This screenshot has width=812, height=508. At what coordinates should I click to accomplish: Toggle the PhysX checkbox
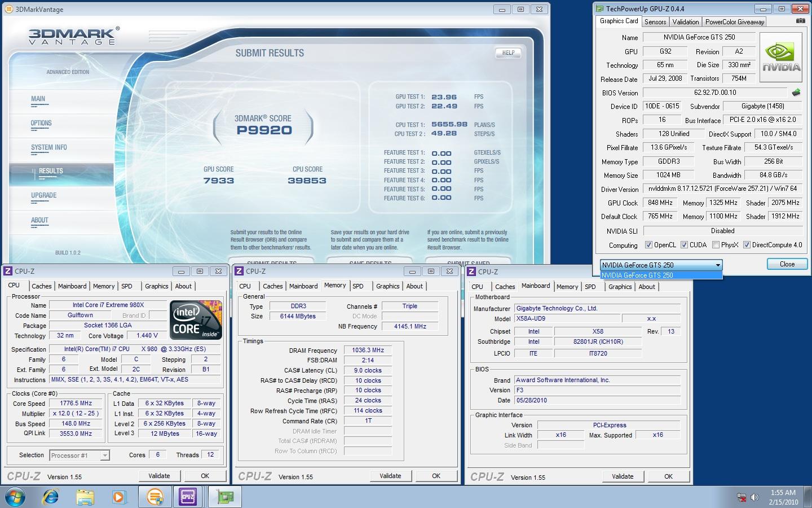(x=716, y=245)
